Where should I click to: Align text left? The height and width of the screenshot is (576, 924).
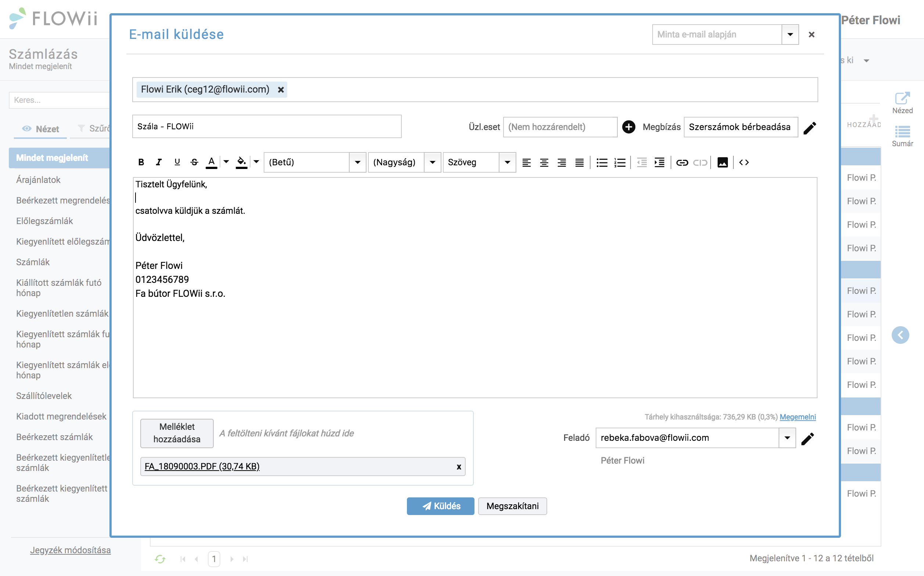point(526,163)
